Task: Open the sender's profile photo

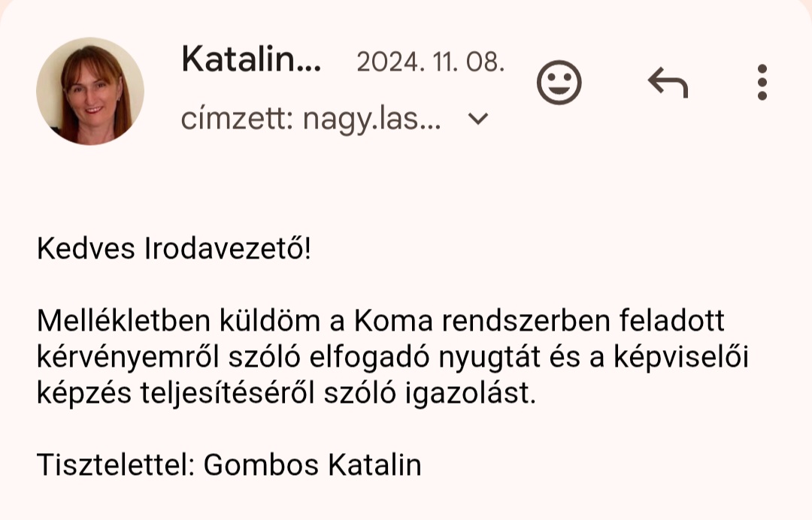Action: point(90,91)
